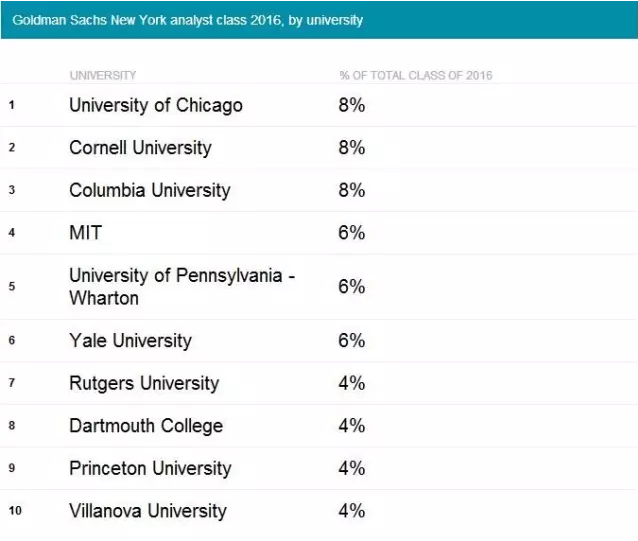Viewport: 638px width, 541px height.
Task: Click the table title banner about Goldman Sachs
Action: point(187,20)
